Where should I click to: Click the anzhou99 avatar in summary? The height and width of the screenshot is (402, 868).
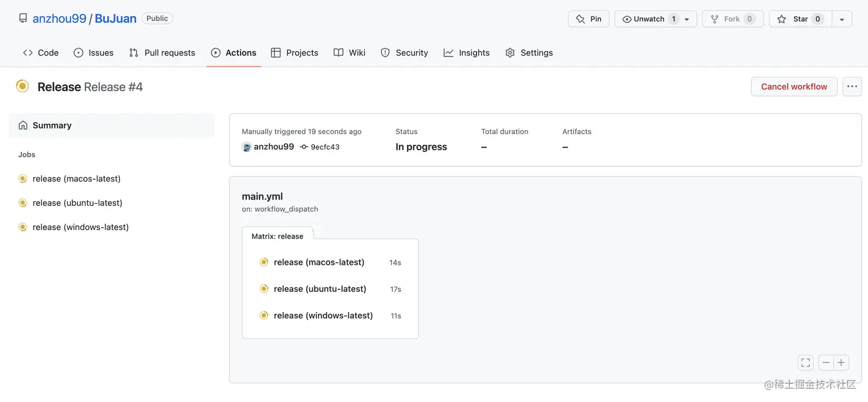pyautogui.click(x=247, y=147)
